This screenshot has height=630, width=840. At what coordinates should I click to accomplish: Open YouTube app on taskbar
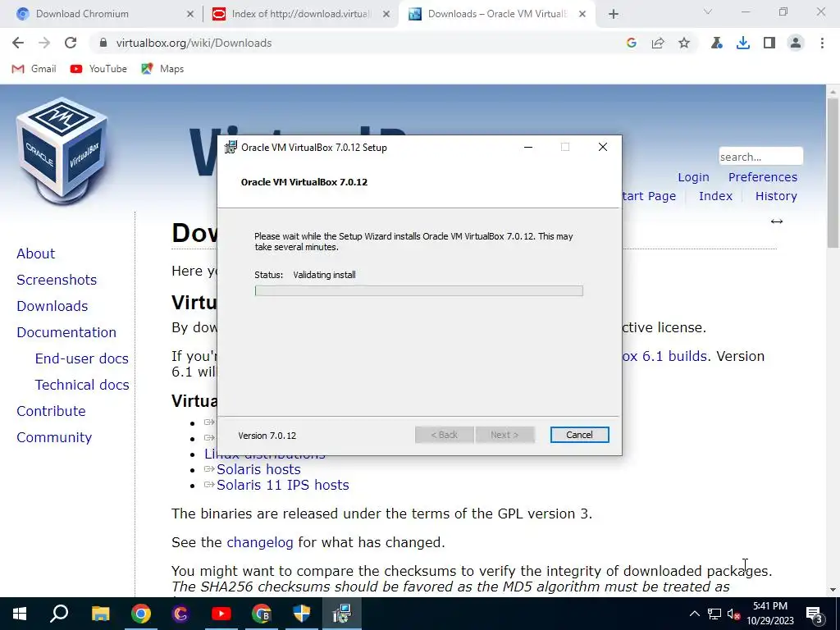[x=221, y=614]
